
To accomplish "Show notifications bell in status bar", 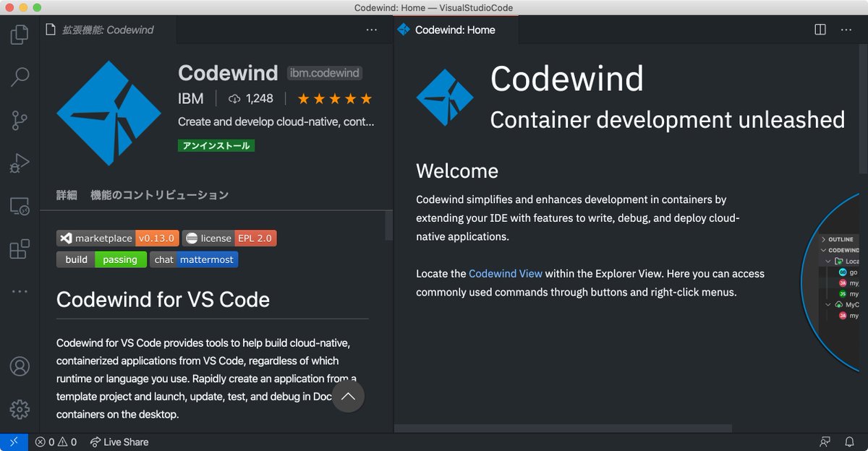I will (x=849, y=442).
